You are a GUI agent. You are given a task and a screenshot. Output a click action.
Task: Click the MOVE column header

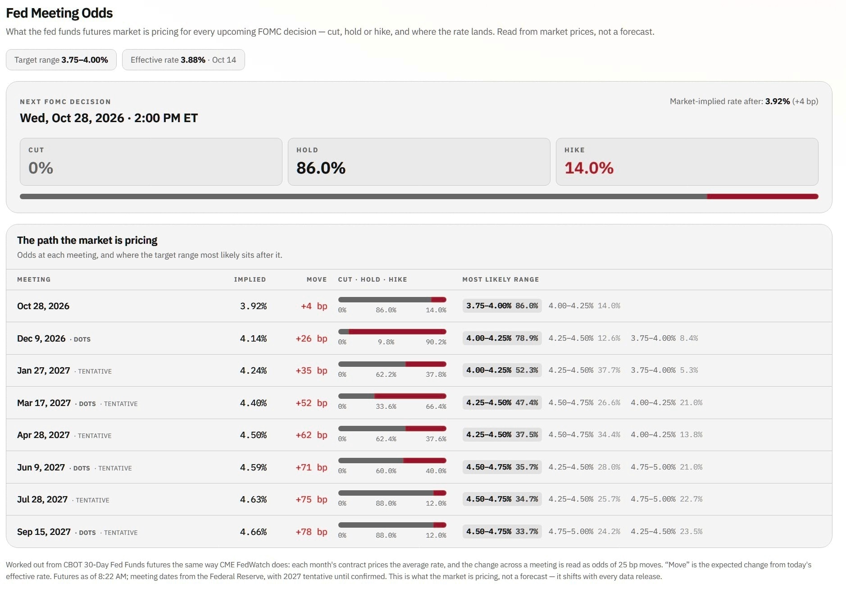click(317, 279)
